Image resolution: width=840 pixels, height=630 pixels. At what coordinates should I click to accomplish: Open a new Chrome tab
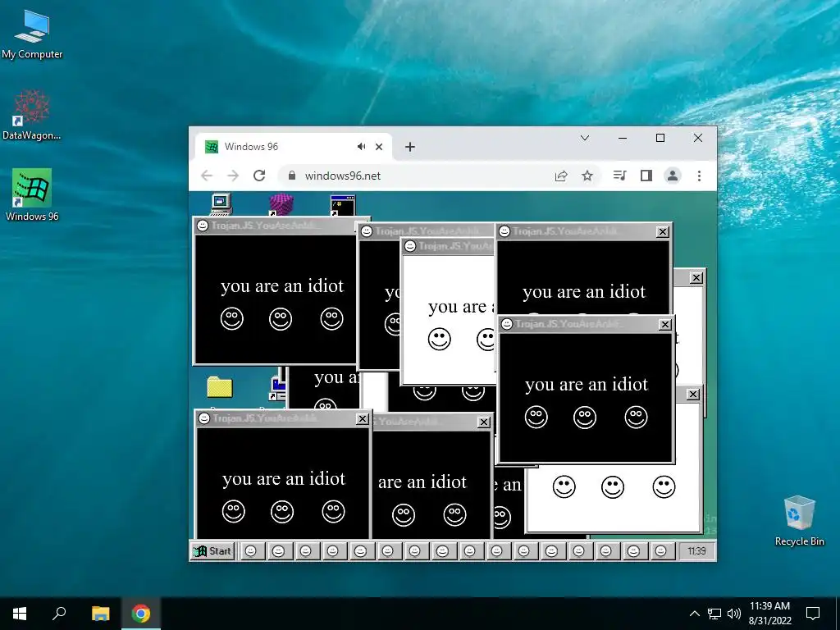point(410,147)
